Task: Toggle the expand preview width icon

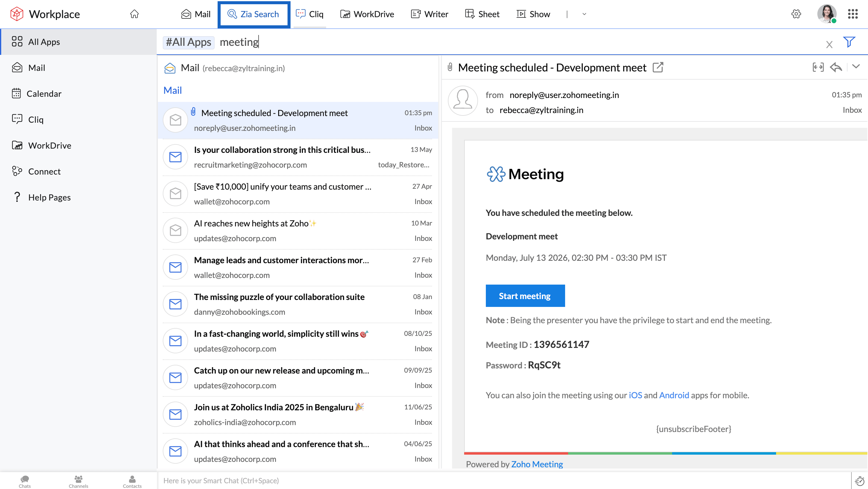Action: tap(818, 67)
